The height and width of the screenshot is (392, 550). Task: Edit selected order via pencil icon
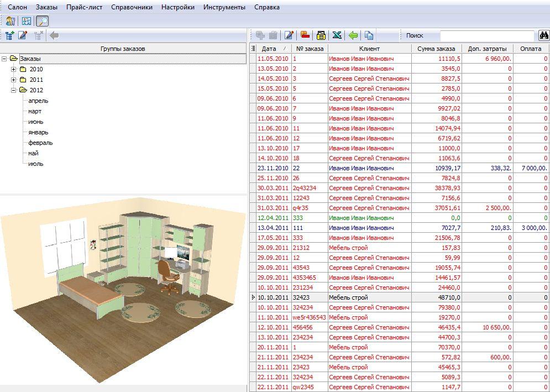pyautogui.click(x=289, y=35)
